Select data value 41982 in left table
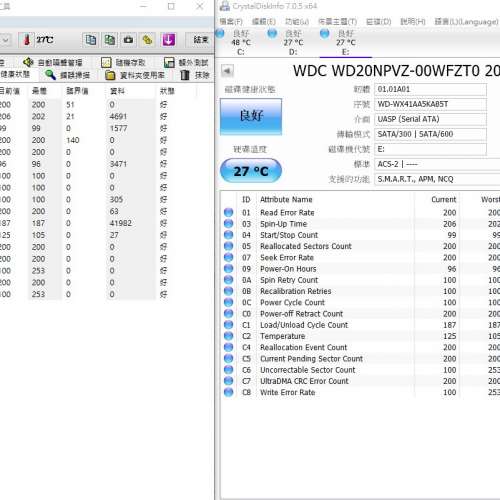Image resolution: width=500 pixels, height=500 pixels. pyautogui.click(x=121, y=223)
